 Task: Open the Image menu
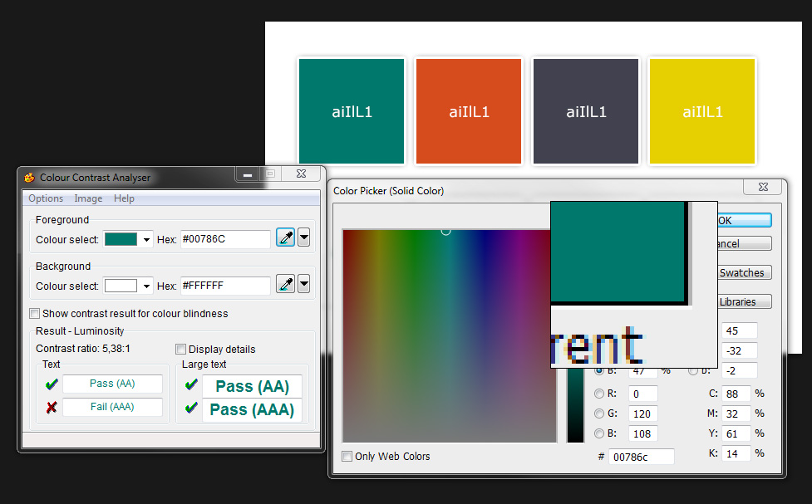tap(88, 198)
